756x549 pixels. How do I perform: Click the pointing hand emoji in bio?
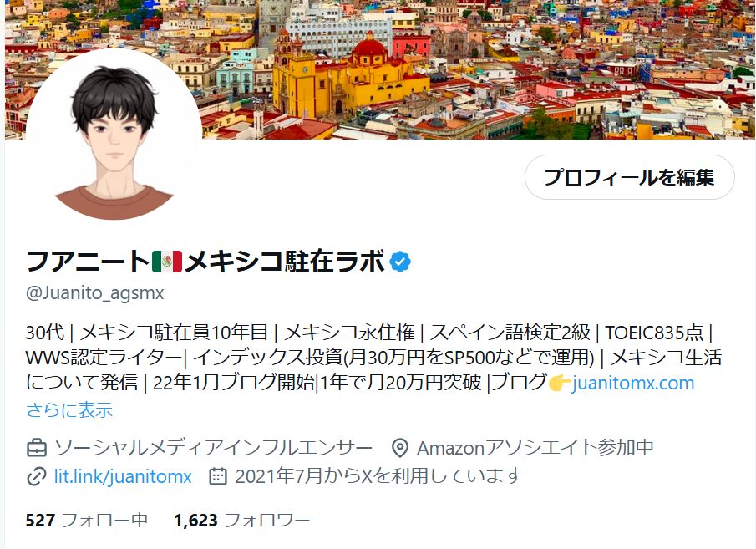[x=560, y=383]
